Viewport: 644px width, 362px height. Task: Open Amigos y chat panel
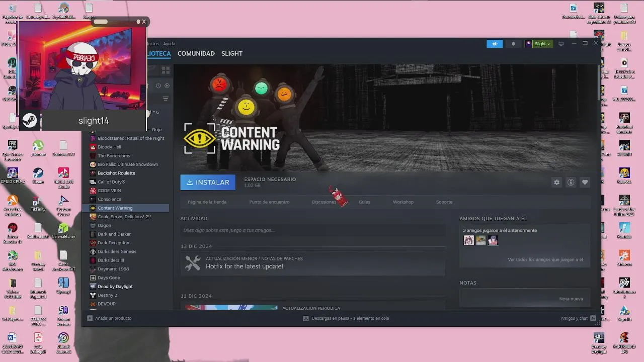coord(578,318)
